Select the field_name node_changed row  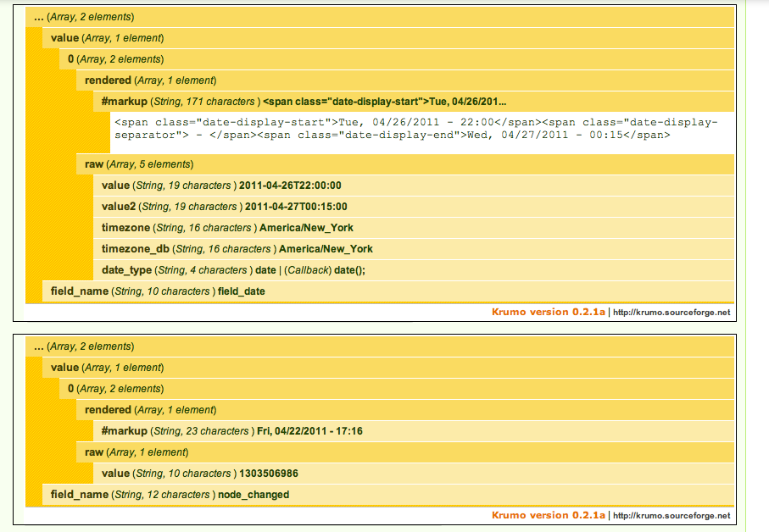[388, 494]
